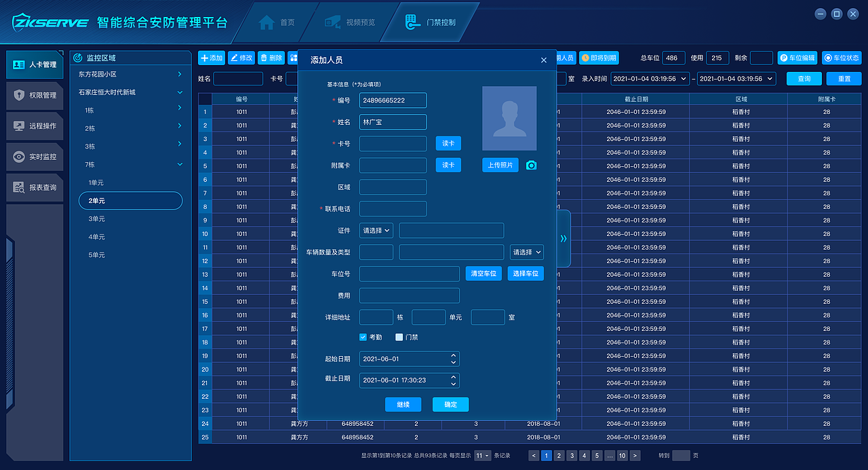This screenshot has height=470, width=868.
Task: Open the vehicle type 请选择 dropdown
Action: [x=527, y=252]
